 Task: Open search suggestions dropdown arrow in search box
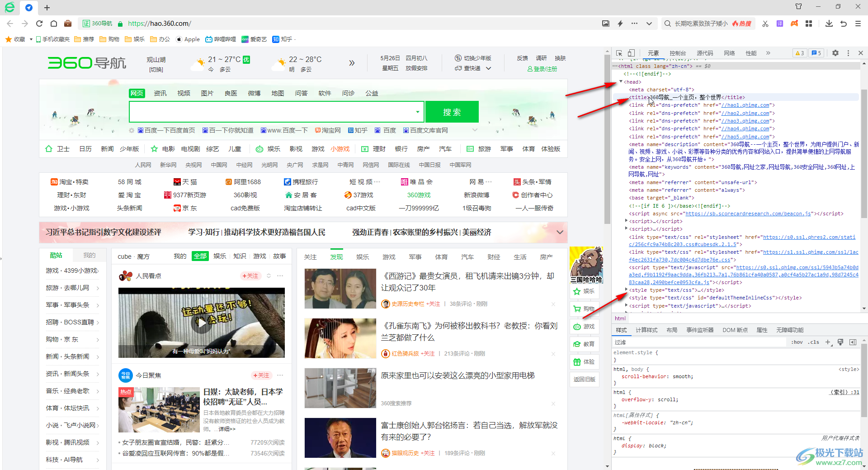[418, 112]
